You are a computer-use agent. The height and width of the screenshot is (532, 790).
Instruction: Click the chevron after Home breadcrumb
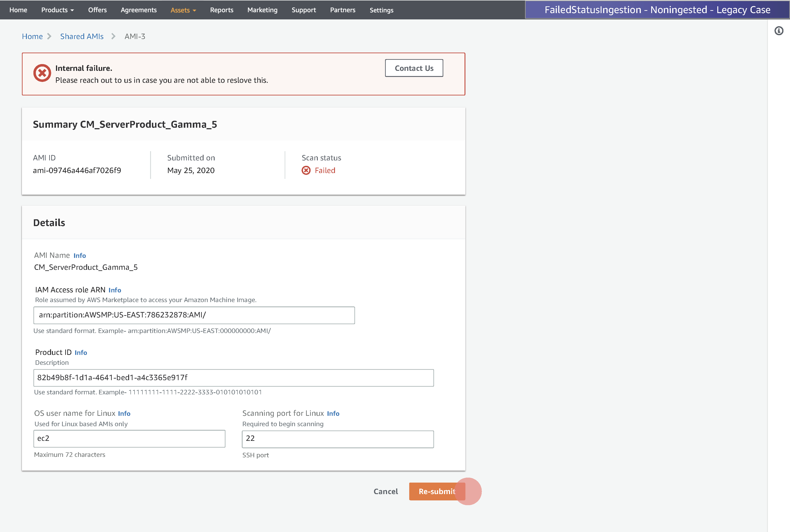point(49,36)
